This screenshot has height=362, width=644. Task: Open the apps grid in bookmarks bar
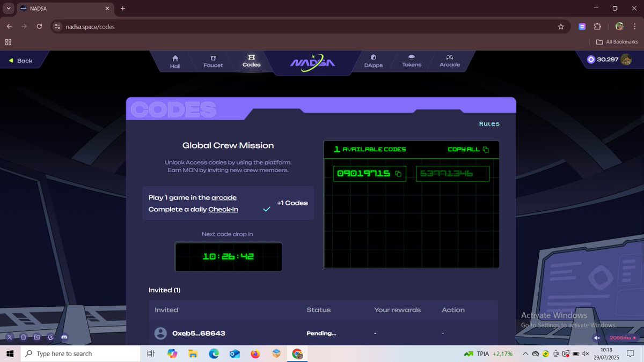[x=8, y=42]
